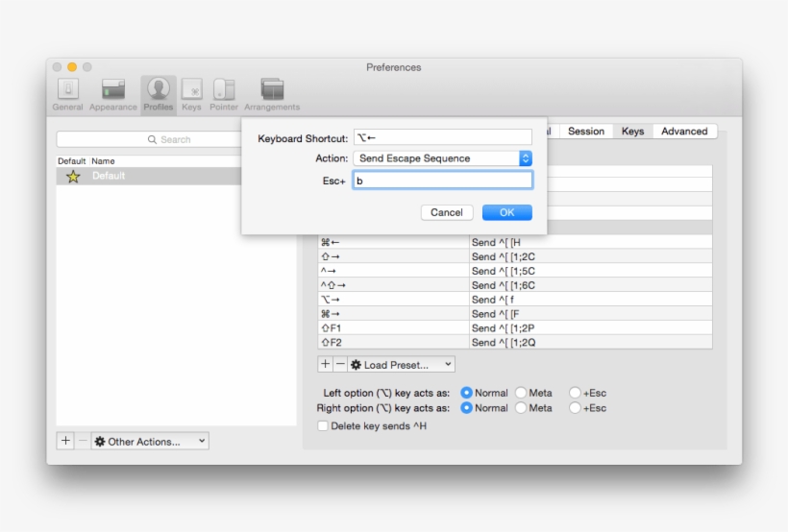This screenshot has width=788, height=532.
Task: Open the Arrangements preferences pane
Action: coord(272,91)
